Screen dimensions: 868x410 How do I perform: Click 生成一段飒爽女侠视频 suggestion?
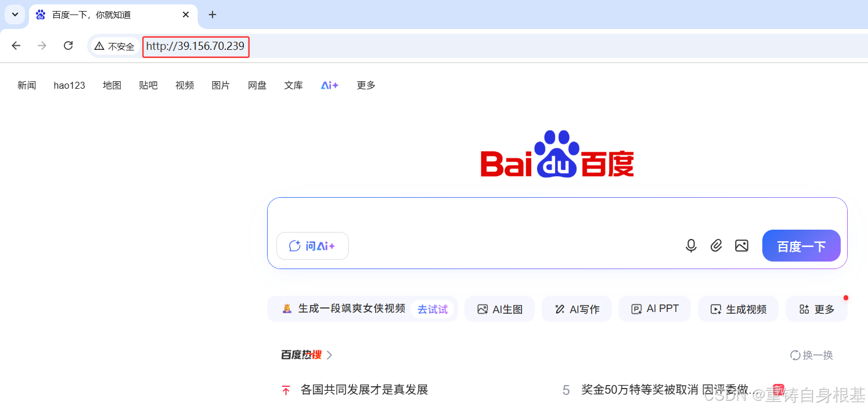pos(352,309)
